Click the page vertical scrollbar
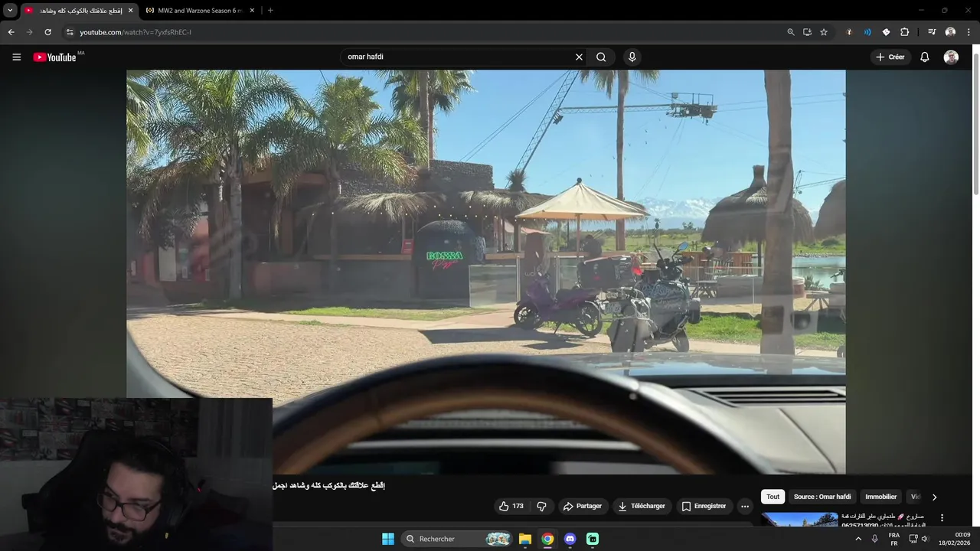980x551 pixels. (975, 122)
